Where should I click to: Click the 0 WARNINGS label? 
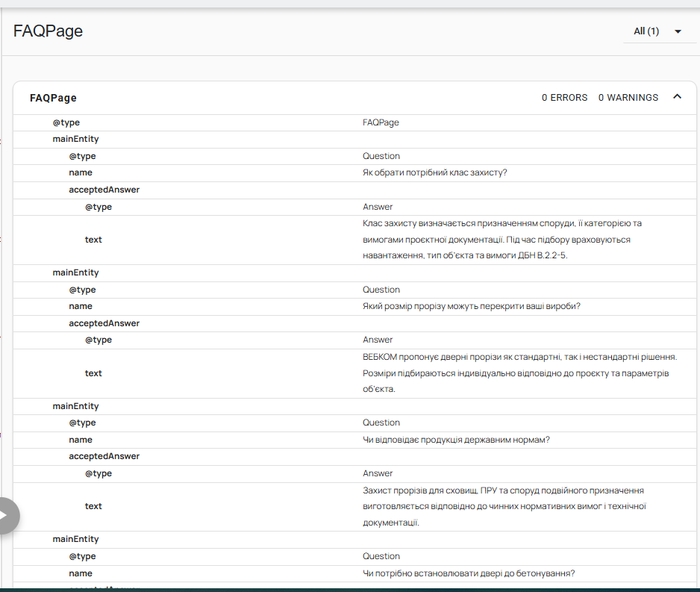click(628, 97)
